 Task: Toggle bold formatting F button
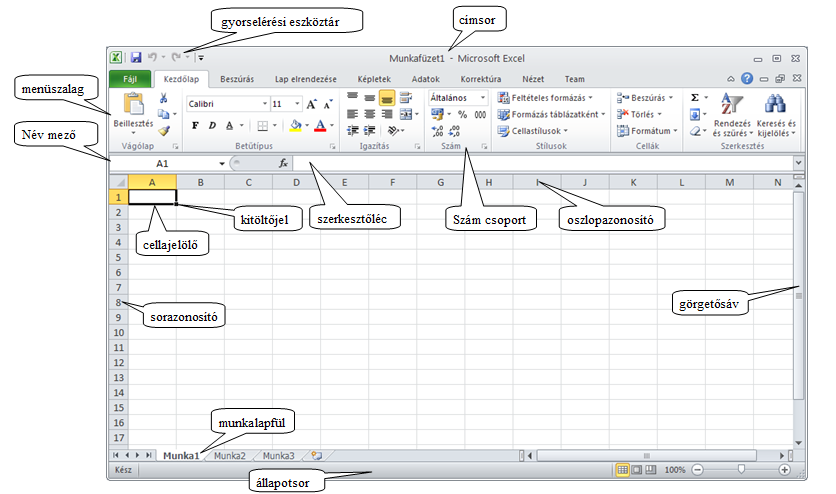click(195, 126)
